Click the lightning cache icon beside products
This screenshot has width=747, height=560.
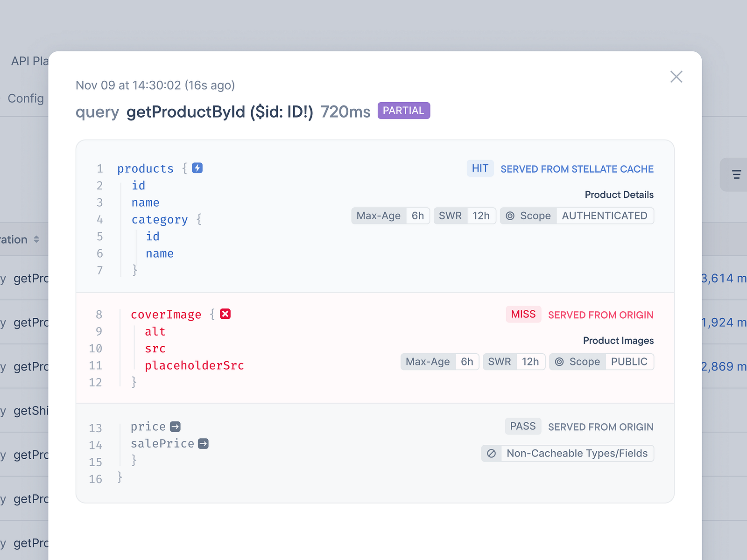pyautogui.click(x=197, y=168)
